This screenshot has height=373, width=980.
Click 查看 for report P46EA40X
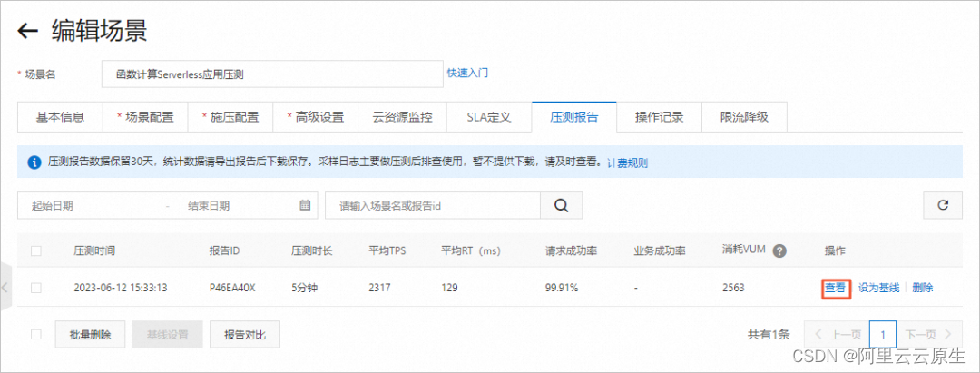pyautogui.click(x=835, y=288)
